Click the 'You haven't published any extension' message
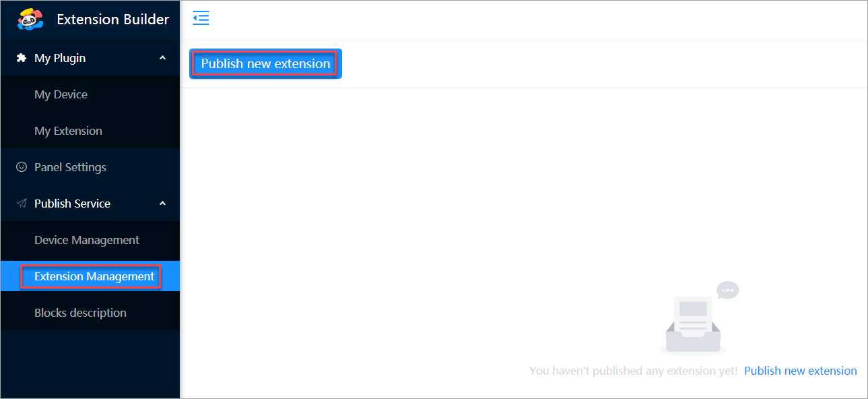Image resolution: width=868 pixels, height=399 pixels. (633, 371)
